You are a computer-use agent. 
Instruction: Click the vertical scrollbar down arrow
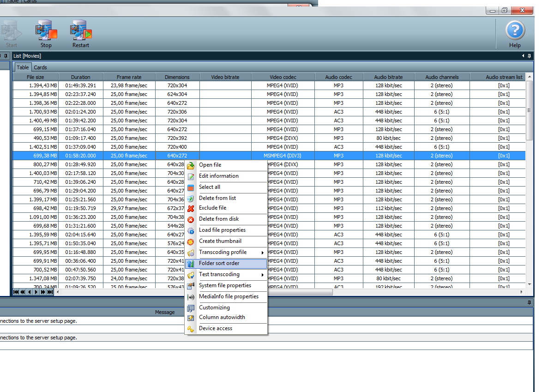click(x=530, y=284)
